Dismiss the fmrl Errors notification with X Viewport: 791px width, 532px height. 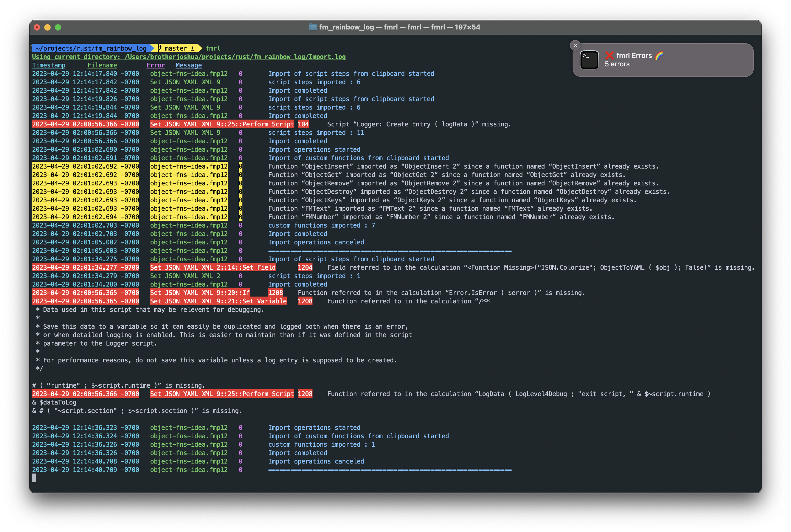click(x=575, y=46)
